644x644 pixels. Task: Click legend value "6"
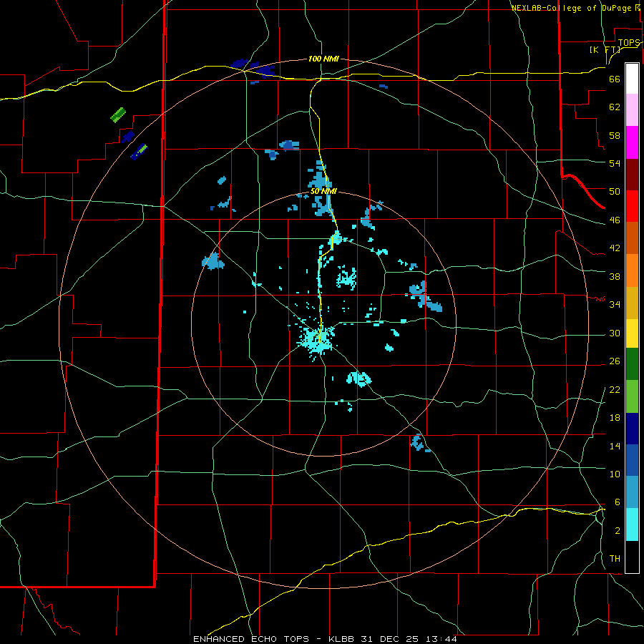[617, 502]
